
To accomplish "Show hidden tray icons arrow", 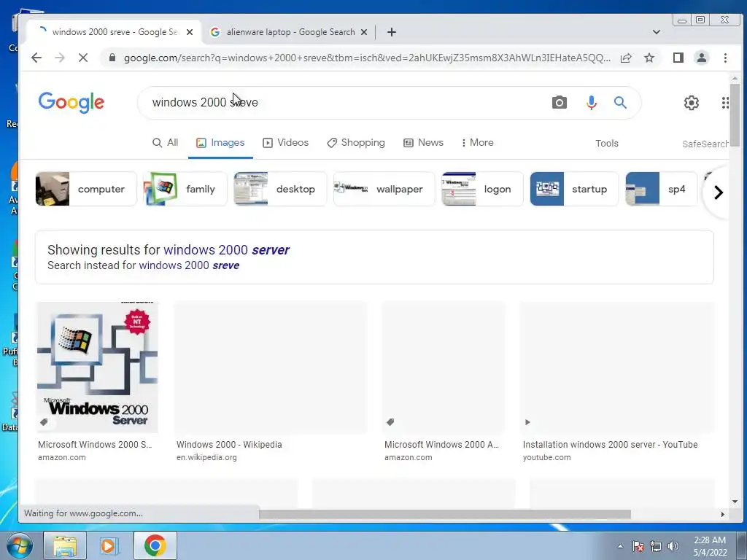I will coord(620,546).
